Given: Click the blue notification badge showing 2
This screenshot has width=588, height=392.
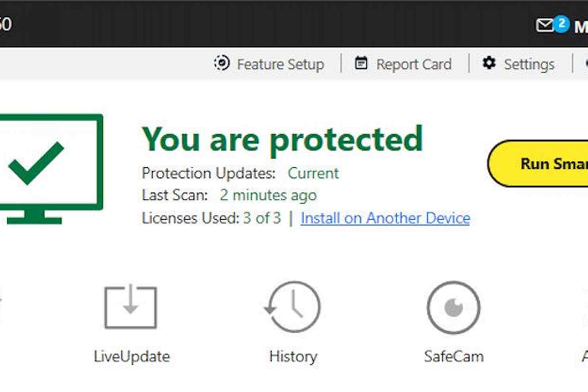Looking at the screenshot, I should (561, 23).
